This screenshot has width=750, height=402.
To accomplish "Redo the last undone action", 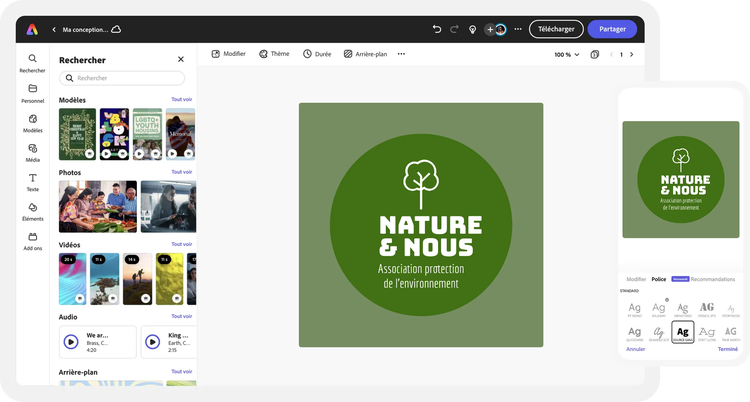I will pos(454,29).
